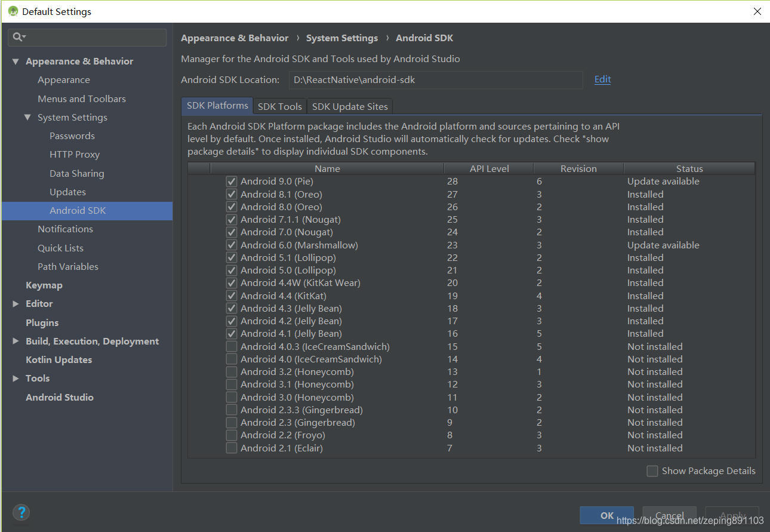Select Android Studio tree item
Viewport: 770px width, 532px height.
click(x=60, y=398)
